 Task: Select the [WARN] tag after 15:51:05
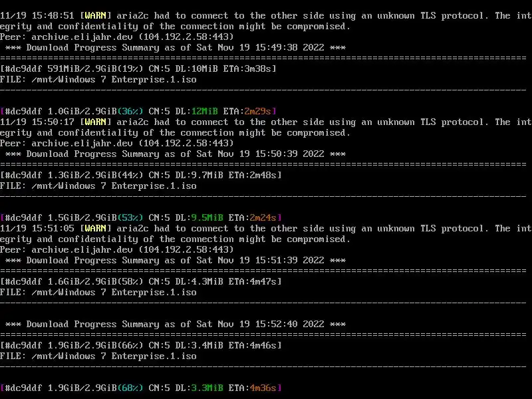coord(95,228)
